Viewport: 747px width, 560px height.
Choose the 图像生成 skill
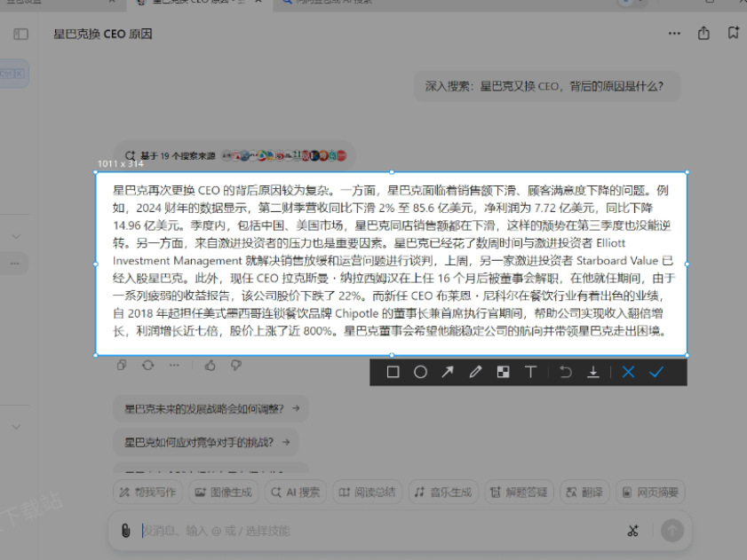pyautogui.click(x=224, y=492)
